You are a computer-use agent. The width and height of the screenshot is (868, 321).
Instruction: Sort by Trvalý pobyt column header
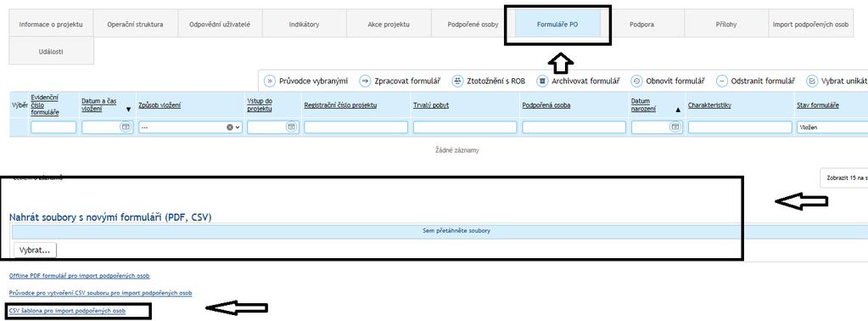(x=431, y=105)
